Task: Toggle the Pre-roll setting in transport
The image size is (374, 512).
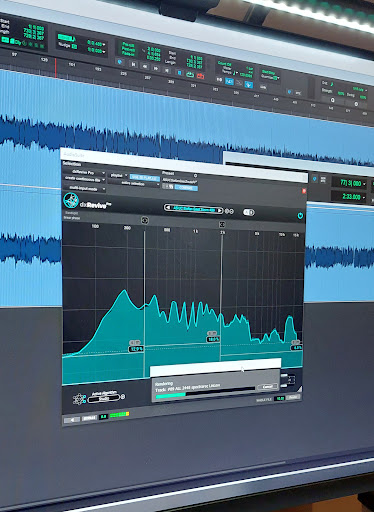Action: point(128,44)
